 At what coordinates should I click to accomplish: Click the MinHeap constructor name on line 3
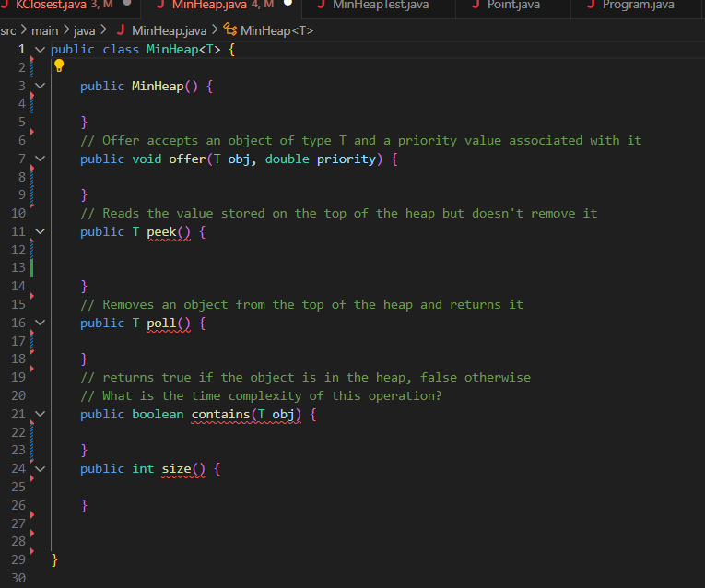tap(158, 86)
